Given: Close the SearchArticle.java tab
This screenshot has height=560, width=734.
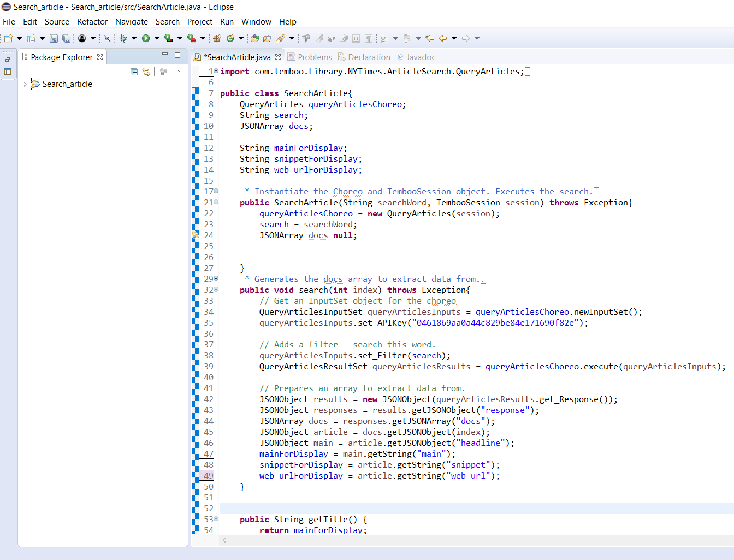Looking at the screenshot, I should (278, 57).
